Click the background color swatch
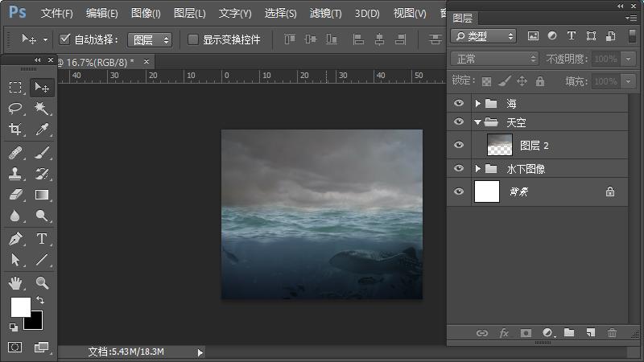The height and width of the screenshot is (362, 644). click(x=36, y=323)
